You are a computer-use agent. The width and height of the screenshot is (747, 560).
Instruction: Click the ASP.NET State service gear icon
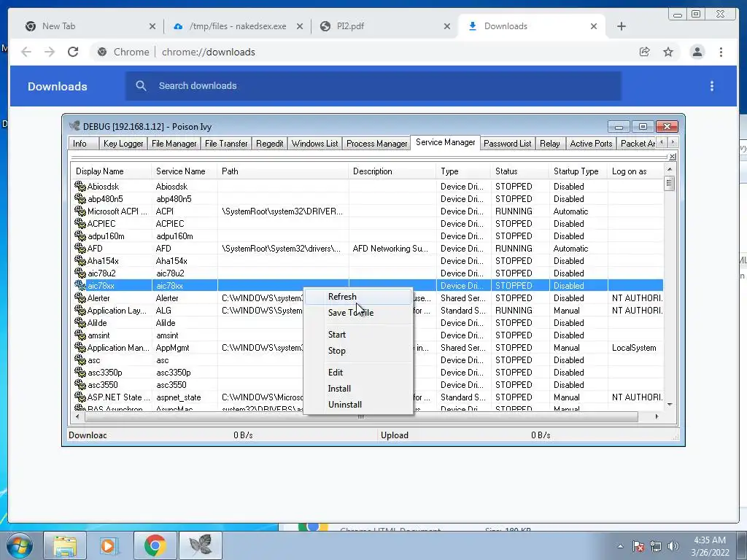tap(80, 397)
